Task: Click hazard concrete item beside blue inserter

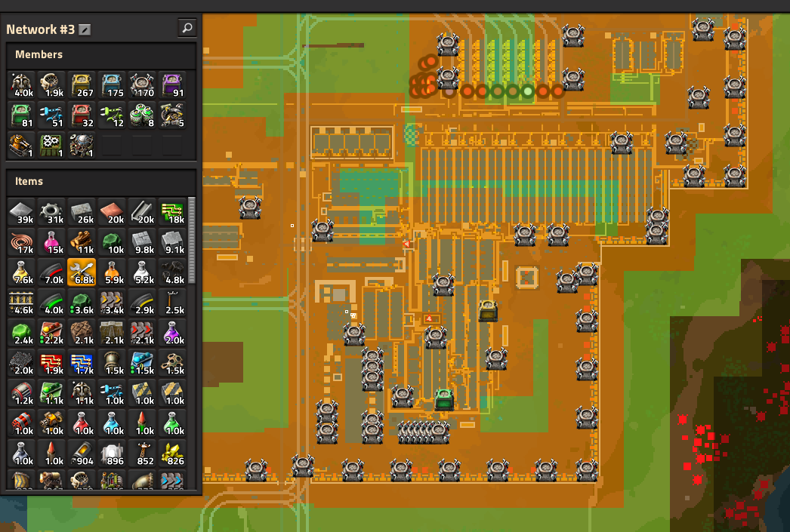Action: (x=142, y=393)
